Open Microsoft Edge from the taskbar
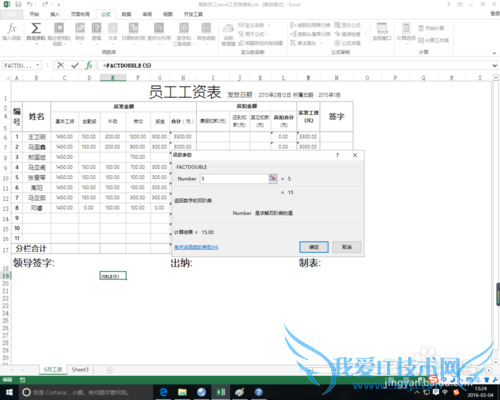This screenshot has width=500, height=400. point(163,392)
